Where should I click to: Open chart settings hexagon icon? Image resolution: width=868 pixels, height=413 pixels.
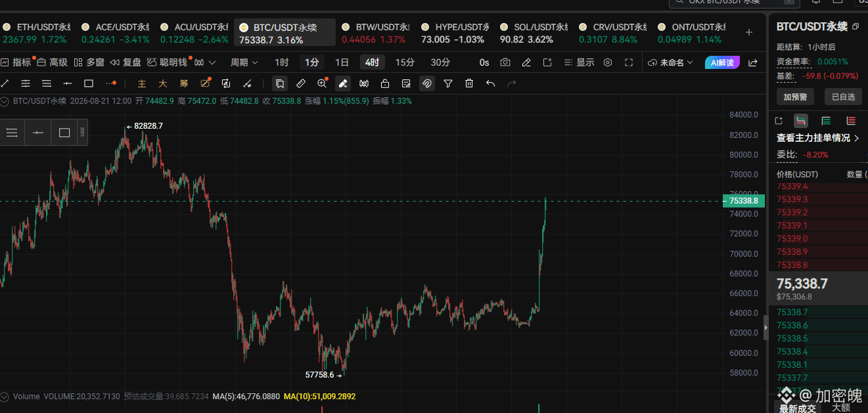coord(608,62)
